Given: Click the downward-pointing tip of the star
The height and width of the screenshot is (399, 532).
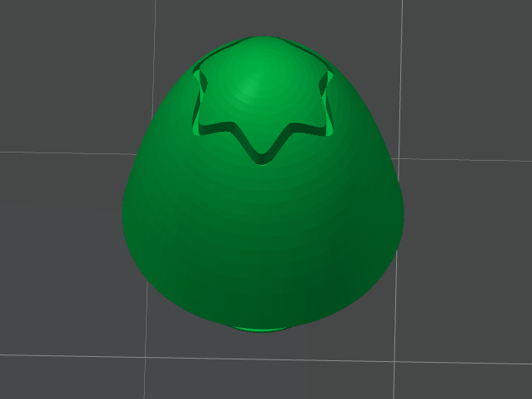Looking at the screenshot, I should pos(262,158).
